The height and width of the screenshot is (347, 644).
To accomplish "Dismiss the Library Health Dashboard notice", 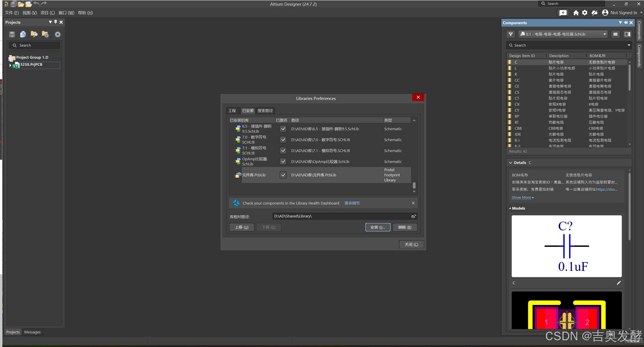I will (x=413, y=203).
